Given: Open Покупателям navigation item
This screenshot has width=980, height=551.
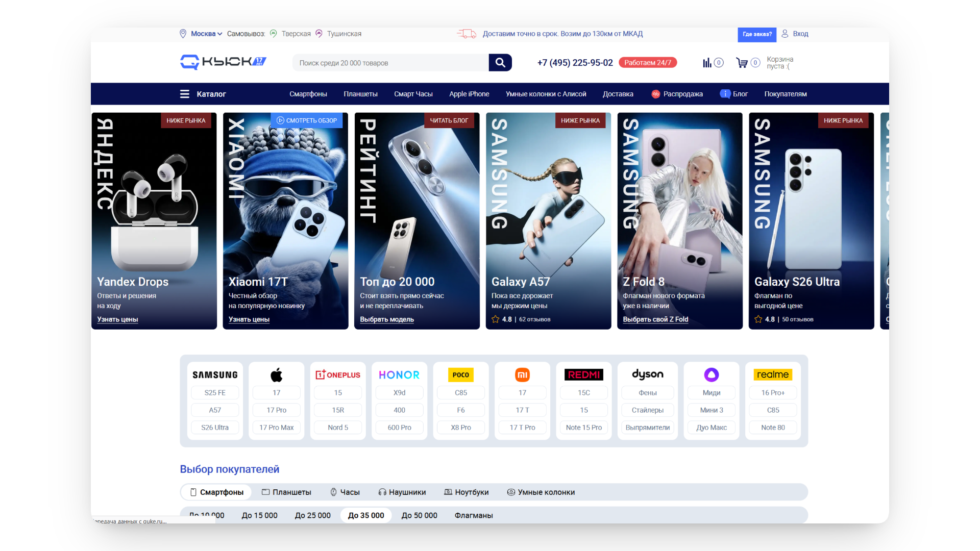Looking at the screenshot, I should coord(786,94).
